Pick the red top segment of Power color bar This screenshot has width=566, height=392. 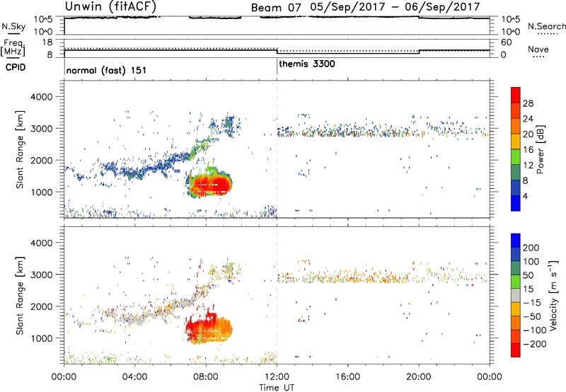tap(516, 95)
